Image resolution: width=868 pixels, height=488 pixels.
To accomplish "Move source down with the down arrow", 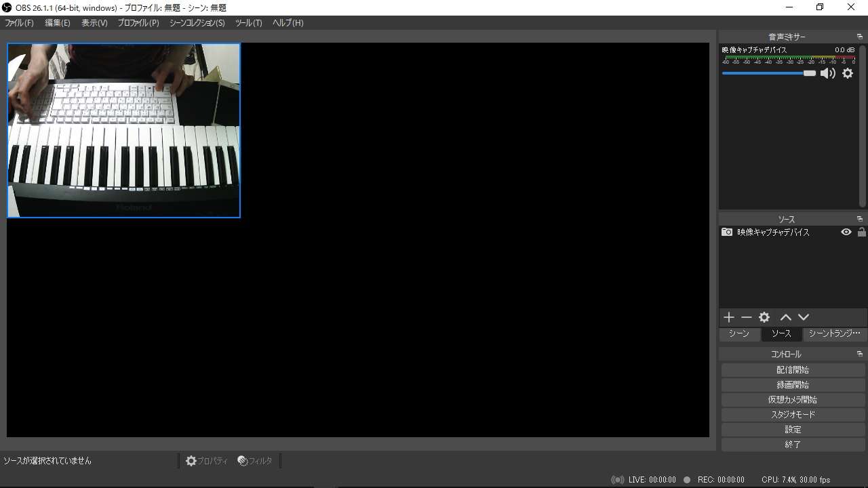I will pyautogui.click(x=804, y=317).
